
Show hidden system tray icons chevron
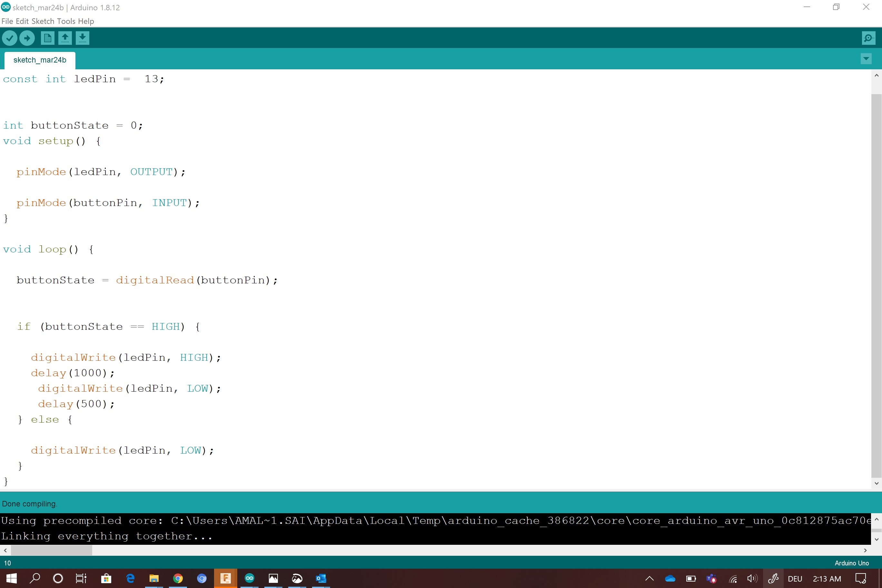[x=650, y=579]
